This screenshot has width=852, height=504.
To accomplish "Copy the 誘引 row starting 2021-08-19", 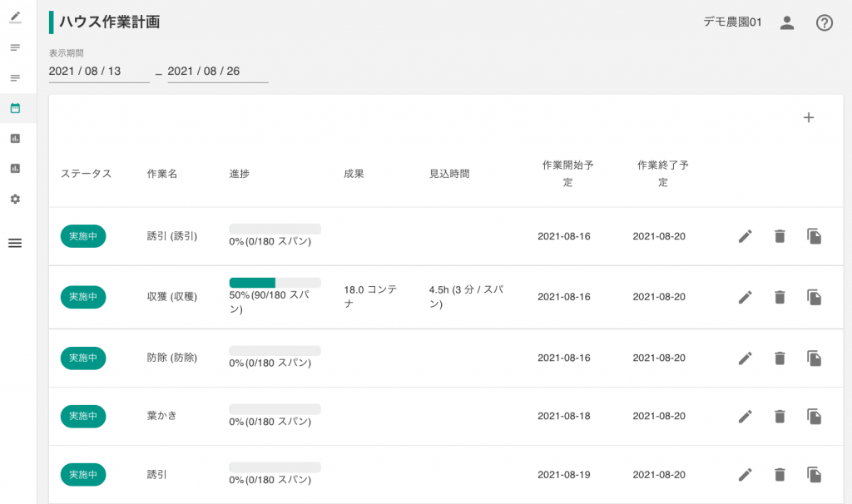I will click(x=815, y=475).
